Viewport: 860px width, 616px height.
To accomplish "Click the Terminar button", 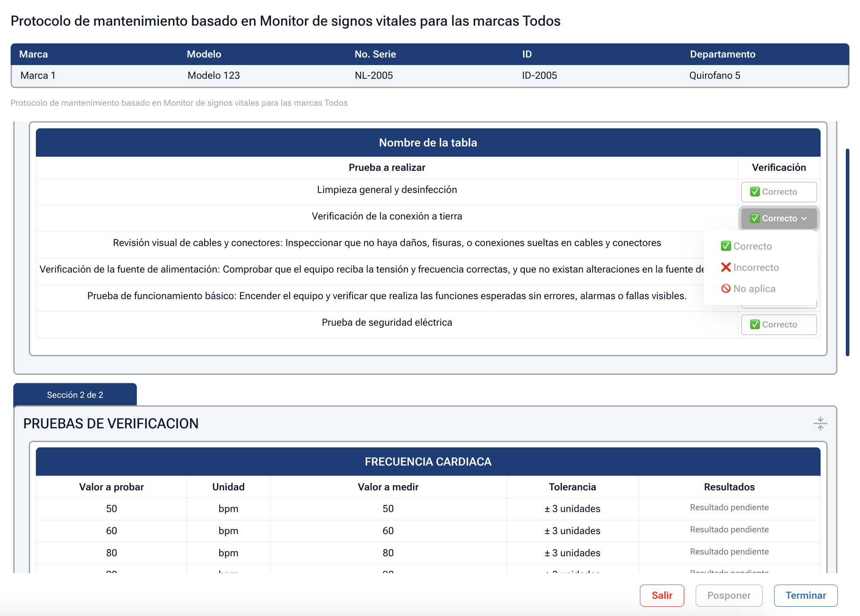I will coord(805,596).
